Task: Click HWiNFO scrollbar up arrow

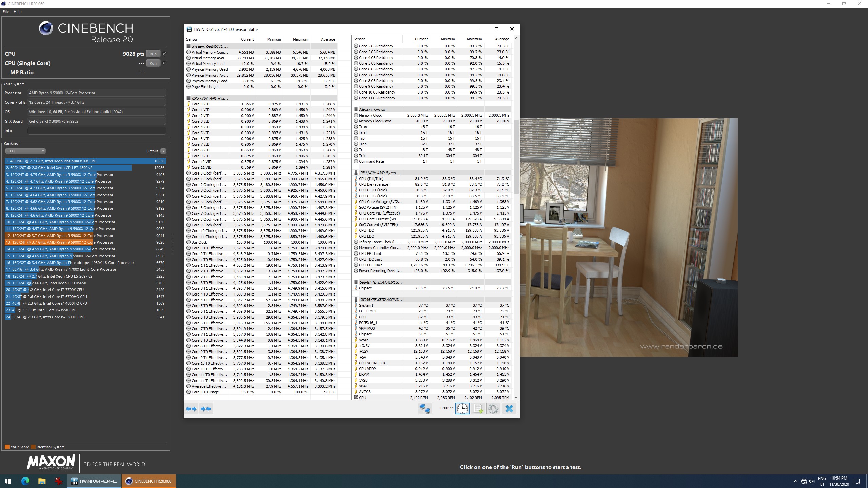Action: tap(516, 38)
